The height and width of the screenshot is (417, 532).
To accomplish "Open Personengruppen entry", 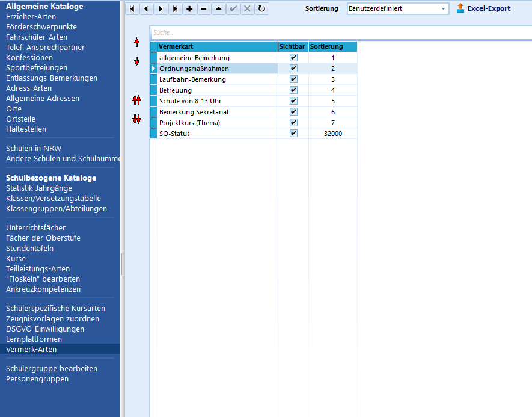I will coord(37,378).
